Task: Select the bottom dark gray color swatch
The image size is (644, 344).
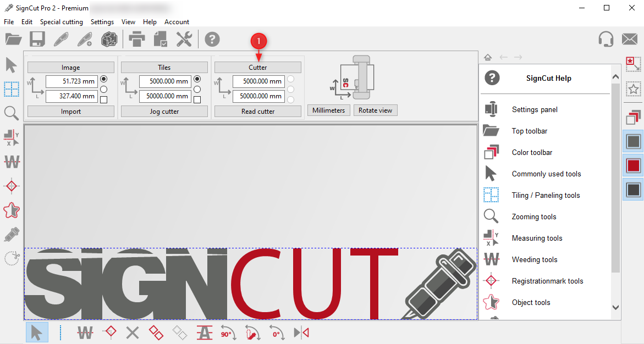Action: coord(633,190)
